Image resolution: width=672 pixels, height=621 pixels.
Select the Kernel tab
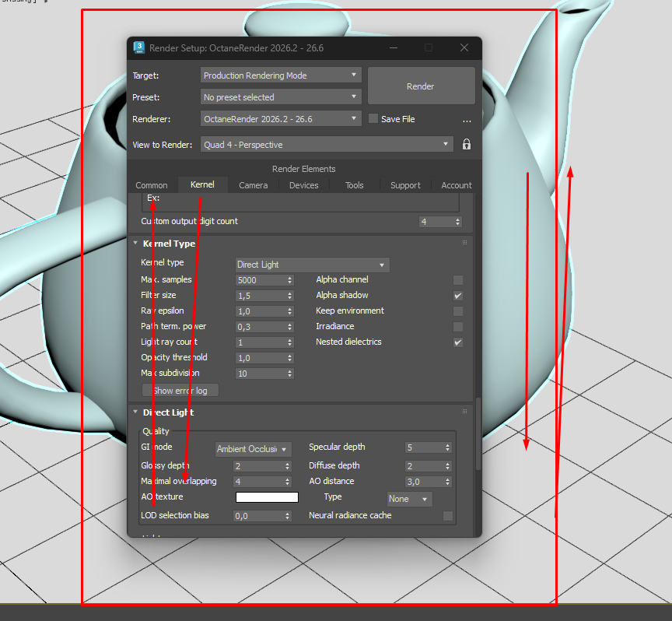click(202, 184)
